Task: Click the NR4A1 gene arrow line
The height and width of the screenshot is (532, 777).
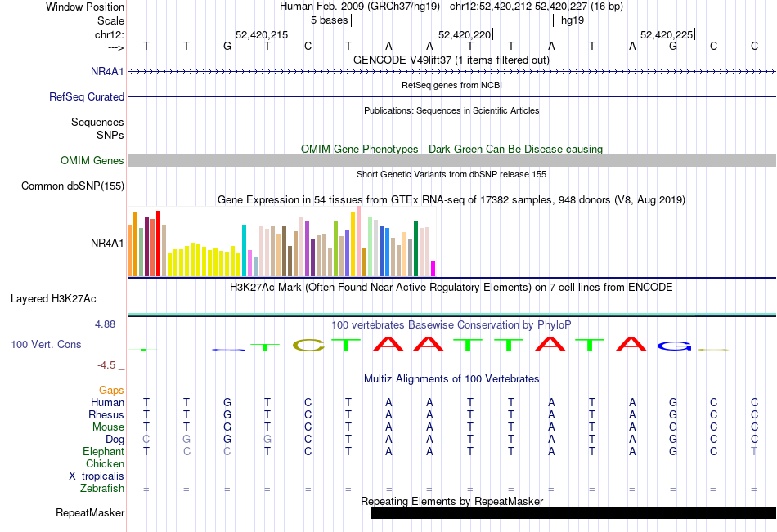Action: [451, 71]
